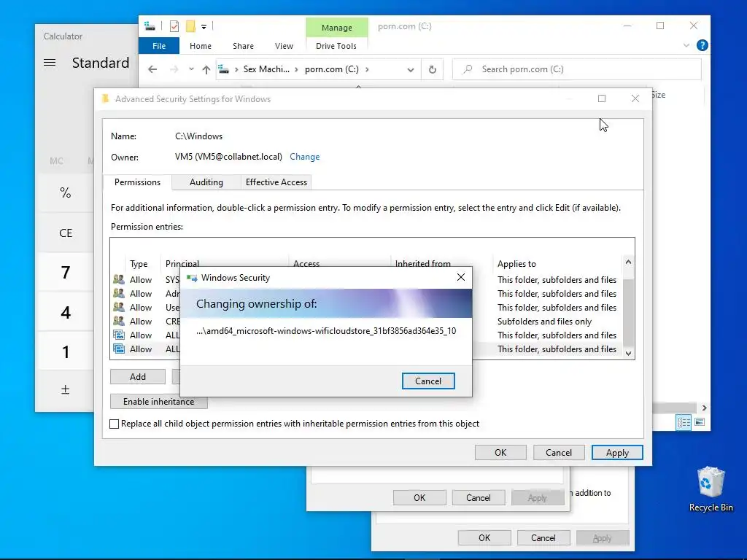Screen dimensions: 747x560
Task: Click the Add permission entry button
Action: click(138, 377)
